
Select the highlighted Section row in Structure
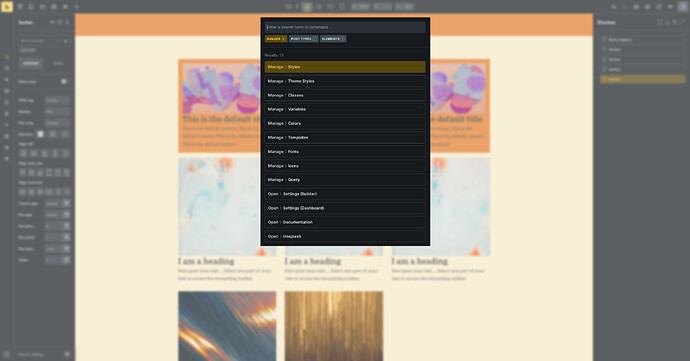point(642,79)
